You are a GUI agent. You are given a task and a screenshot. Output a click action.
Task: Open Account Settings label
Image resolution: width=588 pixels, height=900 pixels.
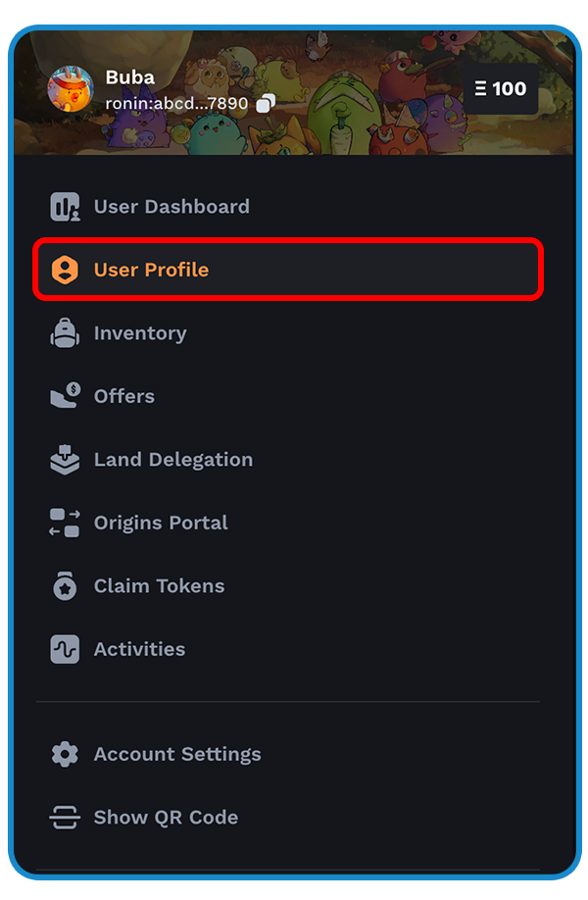177,754
